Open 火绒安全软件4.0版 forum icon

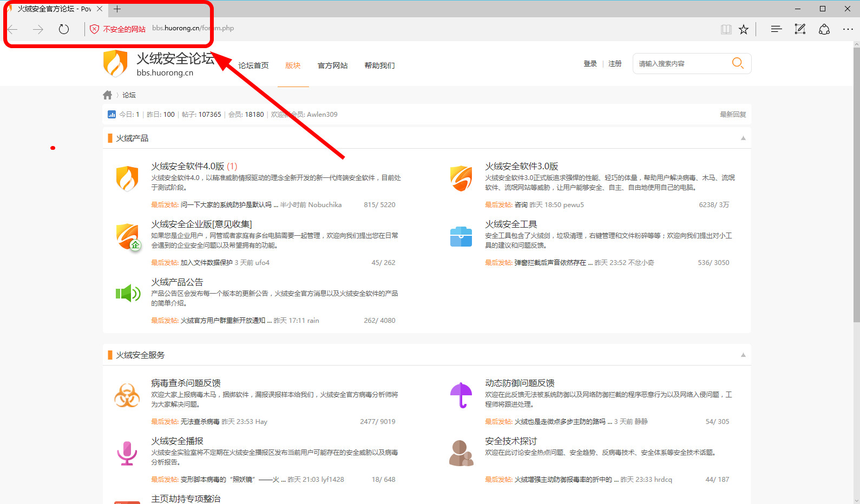click(127, 178)
